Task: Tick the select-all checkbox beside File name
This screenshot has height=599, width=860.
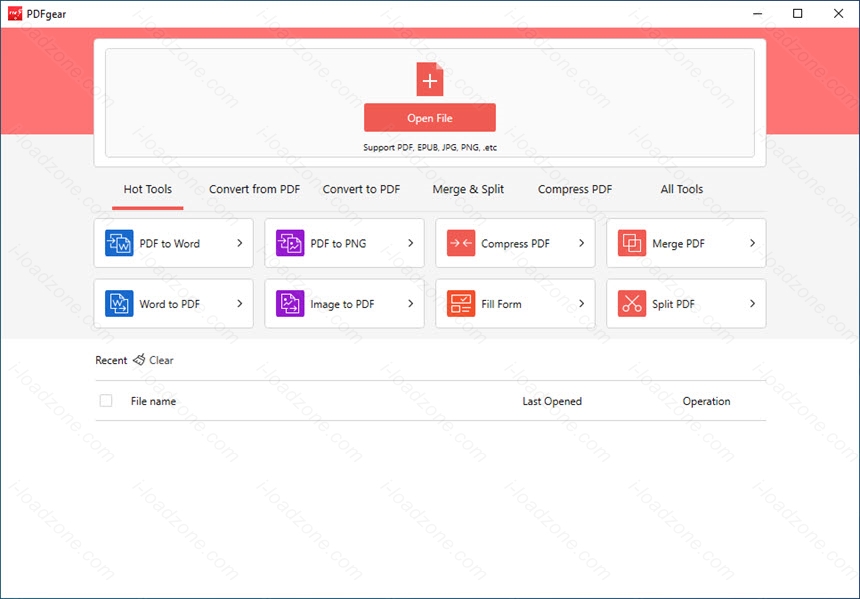Action: pyautogui.click(x=106, y=400)
